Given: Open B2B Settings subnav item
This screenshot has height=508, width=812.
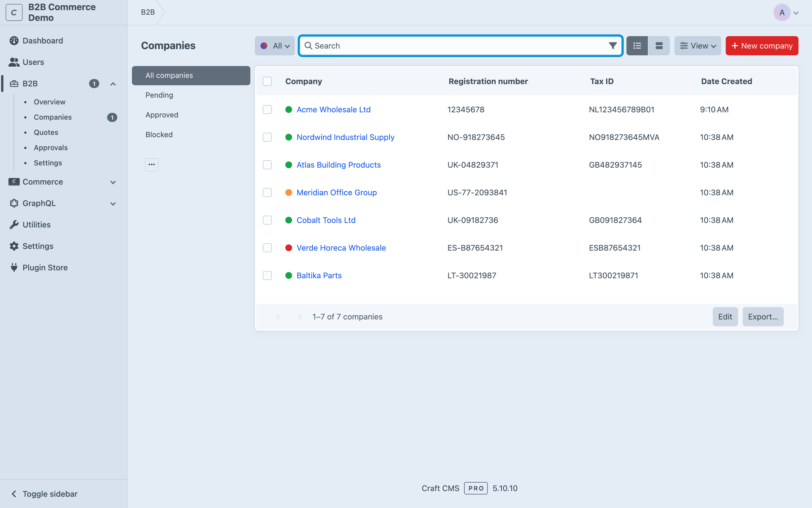Looking at the screenshot, I should (x=48, y=163).
